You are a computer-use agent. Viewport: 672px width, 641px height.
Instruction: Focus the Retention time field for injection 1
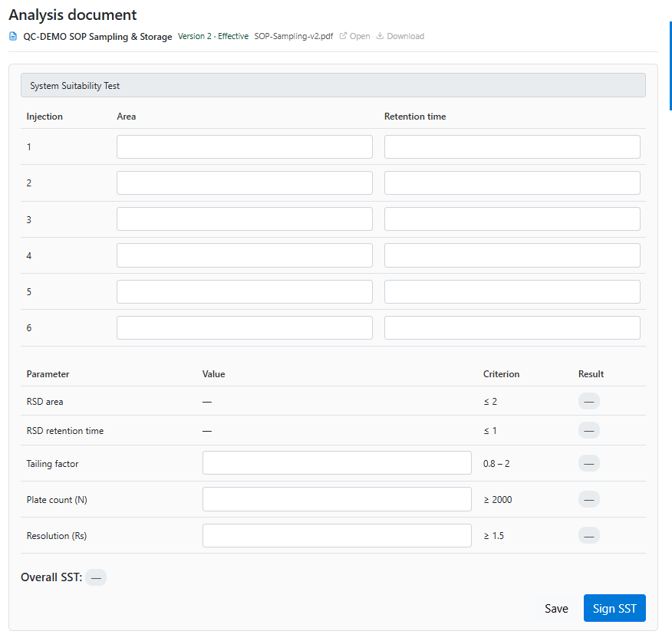(x=512, y=147)
